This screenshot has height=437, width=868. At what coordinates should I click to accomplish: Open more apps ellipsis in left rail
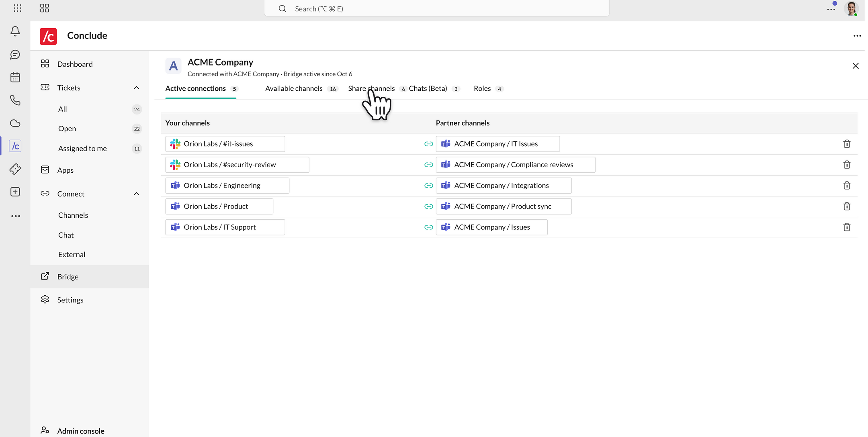click(x=15, y=216)
